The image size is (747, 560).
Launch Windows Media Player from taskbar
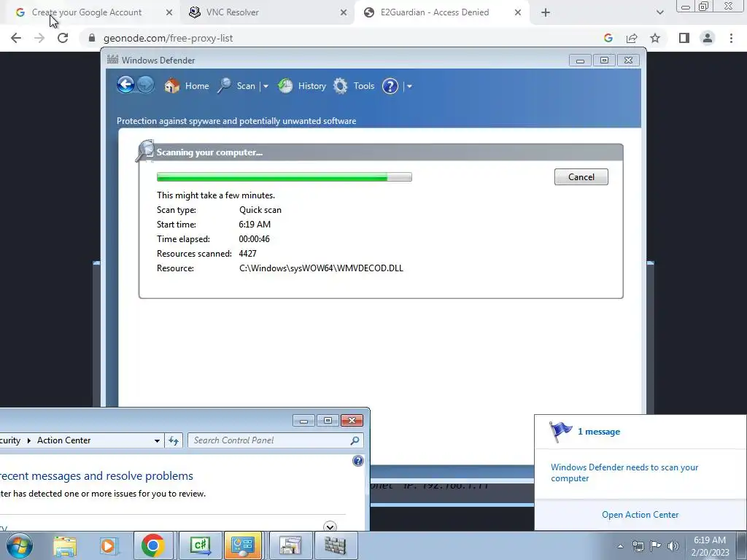(x=109, y=545)
